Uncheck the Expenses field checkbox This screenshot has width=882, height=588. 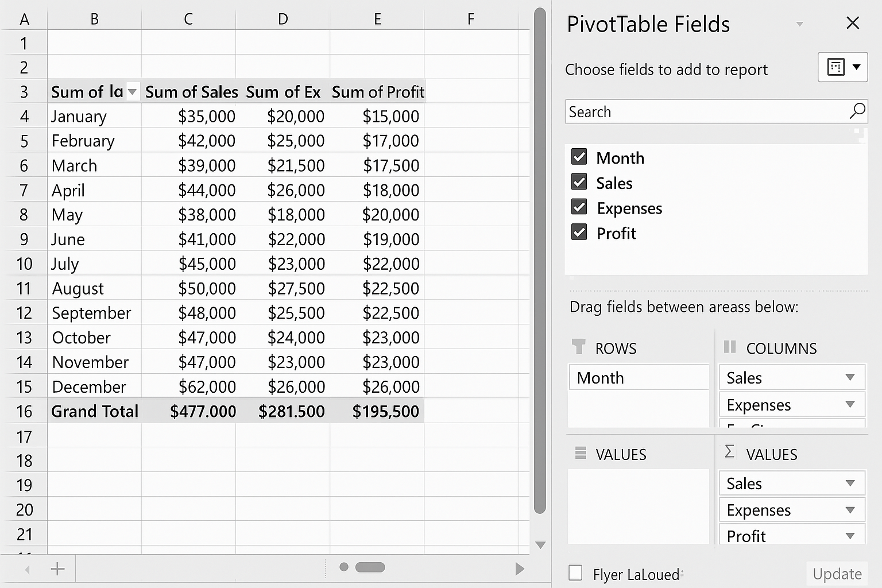click(x=579, y=207)
